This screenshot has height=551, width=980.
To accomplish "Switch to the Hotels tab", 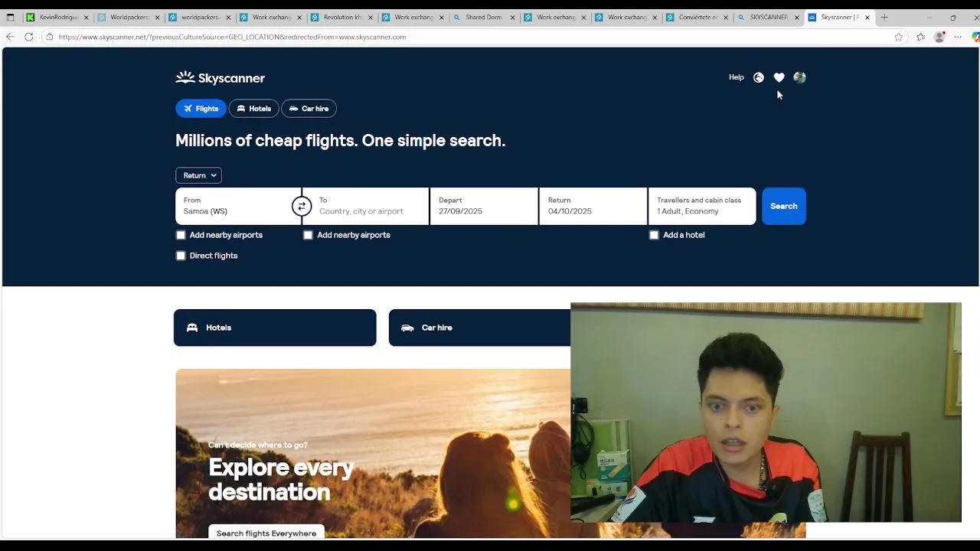I will [x=254, y=109].
